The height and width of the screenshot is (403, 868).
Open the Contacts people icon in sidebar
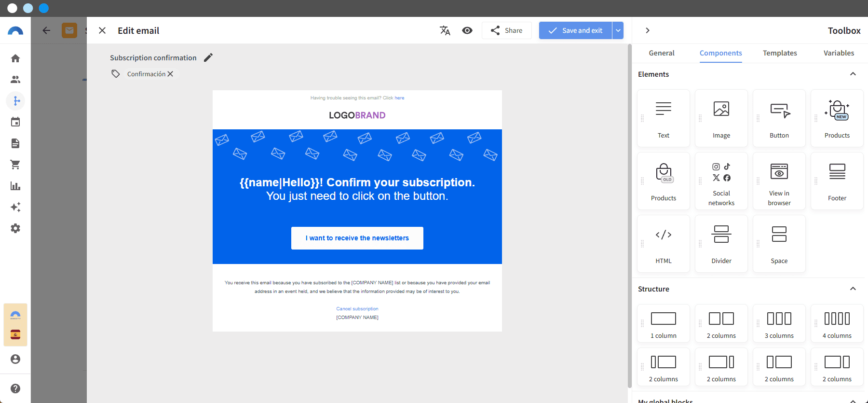pyautogui.click(x=15, y=80)
